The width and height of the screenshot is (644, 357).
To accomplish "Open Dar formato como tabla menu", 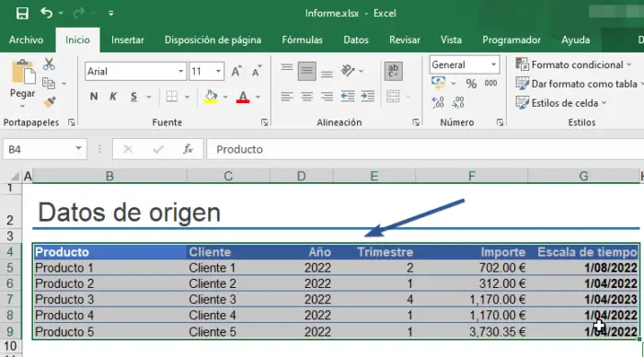I will point(579,84).
